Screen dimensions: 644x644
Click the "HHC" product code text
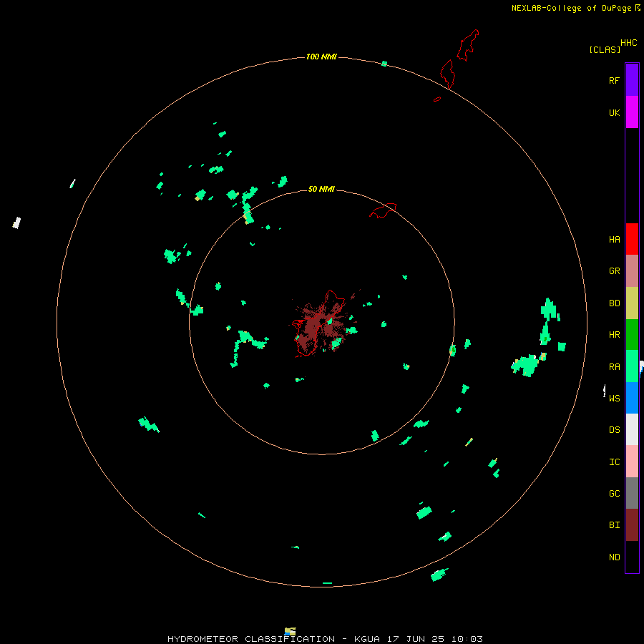(x=628, y=43)
